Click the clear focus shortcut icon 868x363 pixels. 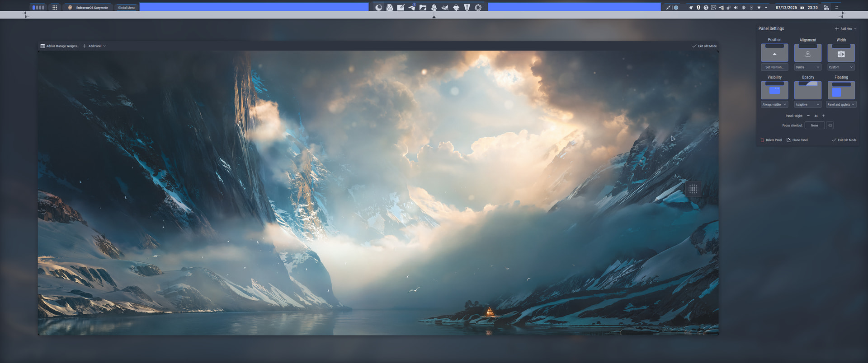point(830,126)
